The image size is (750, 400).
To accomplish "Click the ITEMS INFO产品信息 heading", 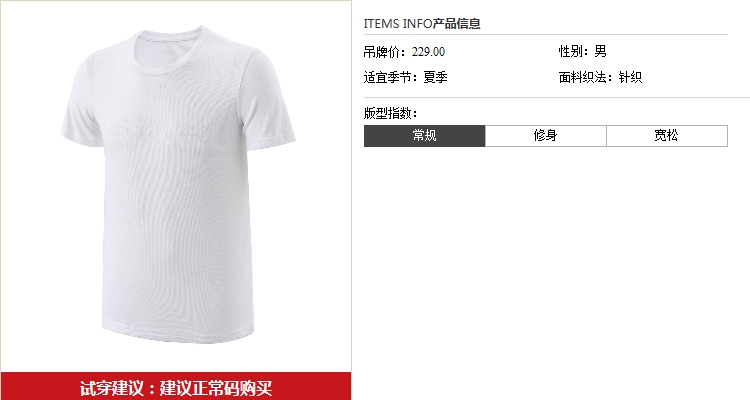I will click(422, 23).
